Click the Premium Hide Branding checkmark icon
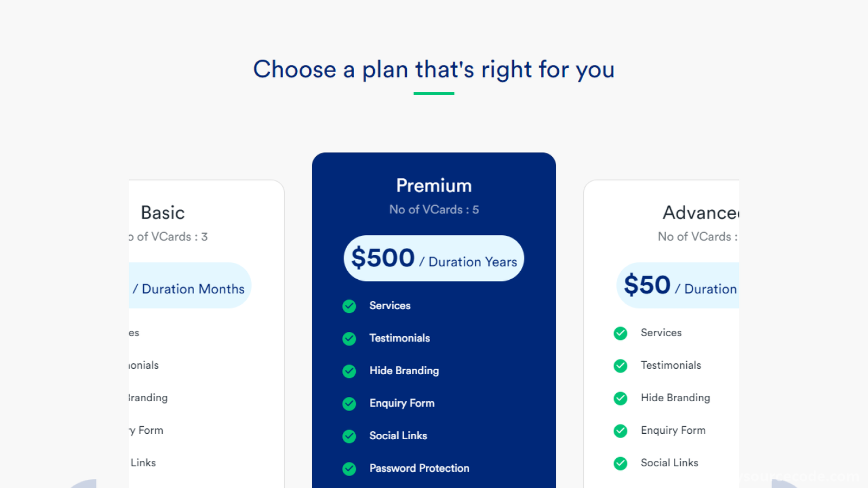 (349, 371)
